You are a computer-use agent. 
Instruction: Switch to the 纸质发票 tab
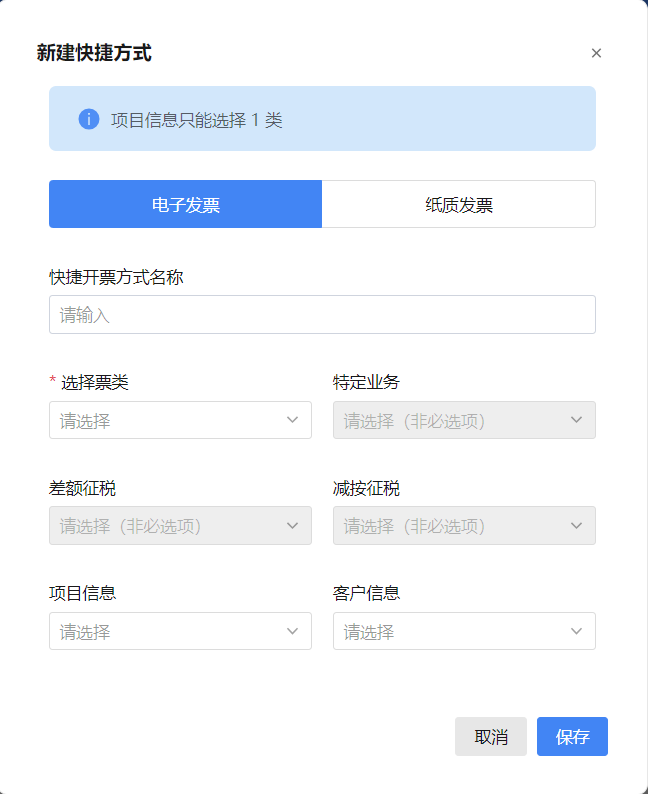[459, 204]
